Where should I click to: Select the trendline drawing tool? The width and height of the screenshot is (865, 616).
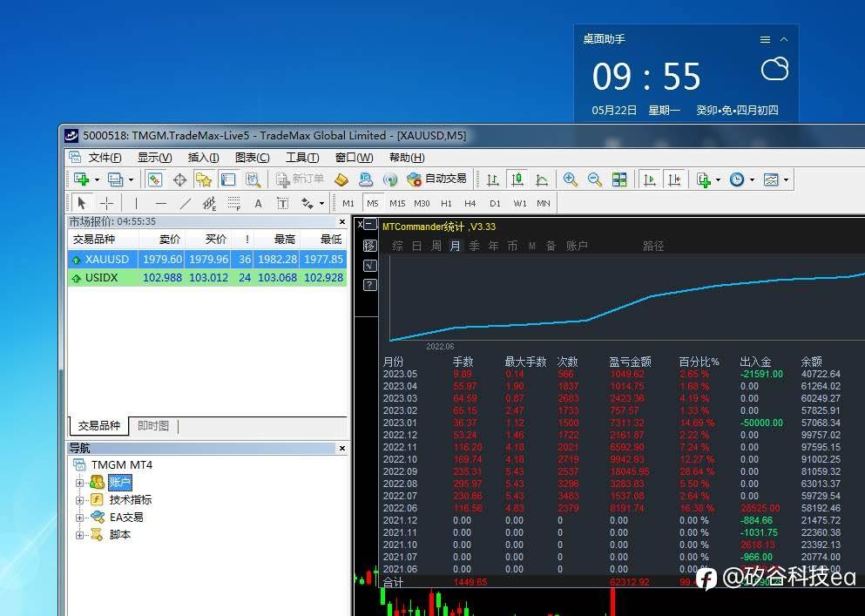(x=186, y=203)
